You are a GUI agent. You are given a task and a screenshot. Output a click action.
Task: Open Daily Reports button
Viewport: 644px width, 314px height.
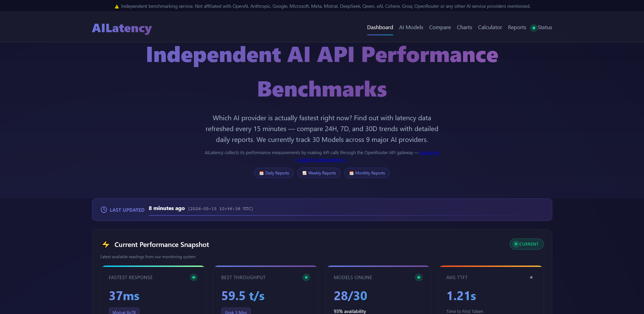tap(274, 173)
